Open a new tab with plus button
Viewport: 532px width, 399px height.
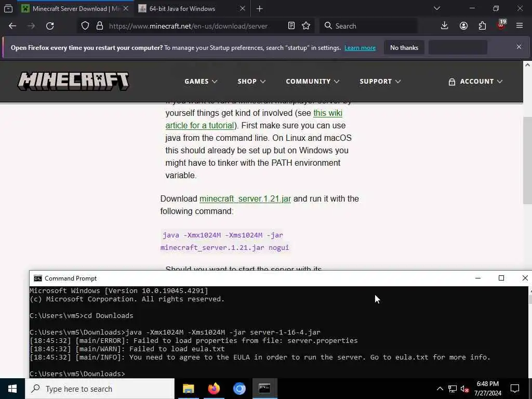tap(260, 9)
